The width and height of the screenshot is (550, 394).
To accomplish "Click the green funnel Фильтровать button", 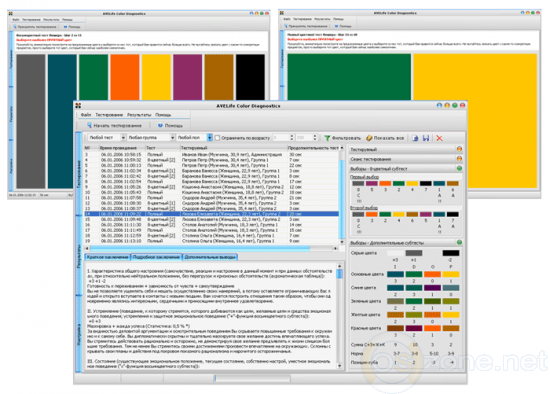I will (342, 138).
